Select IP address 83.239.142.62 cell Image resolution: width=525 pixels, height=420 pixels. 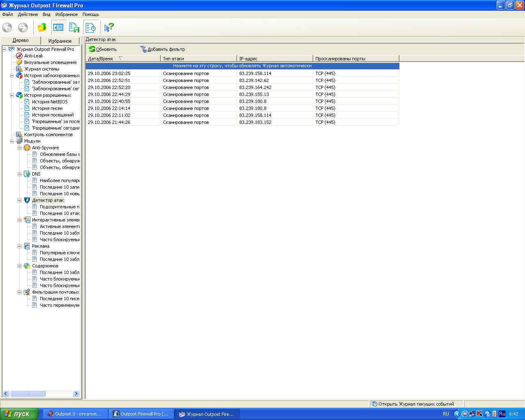pyautogui.click(x=254, y=80)
